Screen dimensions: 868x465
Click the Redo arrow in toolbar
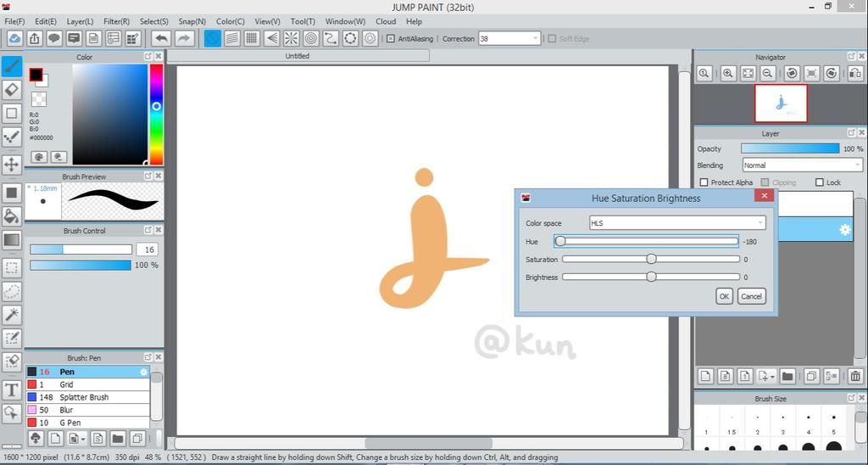(x=184, y=38)
